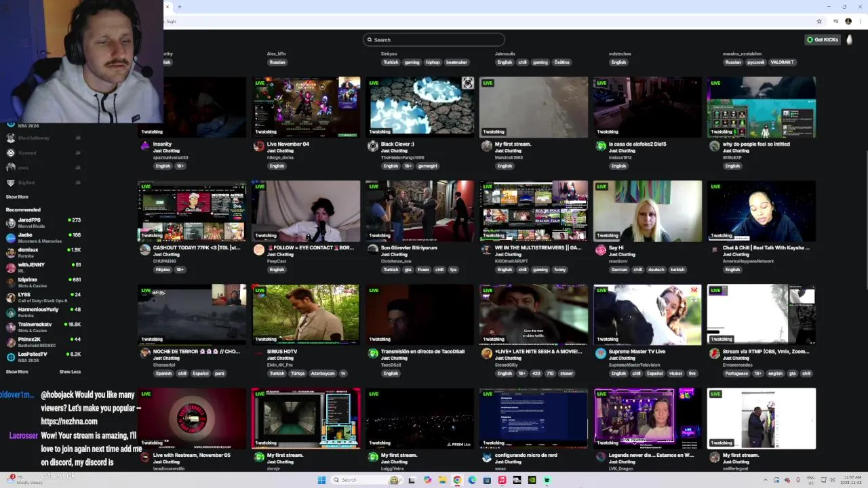868x488 pixels.
Task: Open iziprime avatar in Recommended list
Action: point(11,283)
